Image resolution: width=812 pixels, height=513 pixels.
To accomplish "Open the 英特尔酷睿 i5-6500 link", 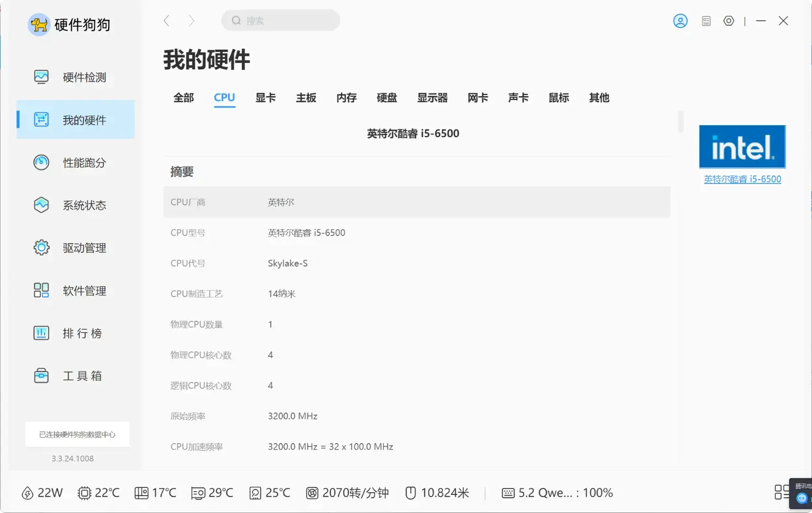I will coord(742,179).
